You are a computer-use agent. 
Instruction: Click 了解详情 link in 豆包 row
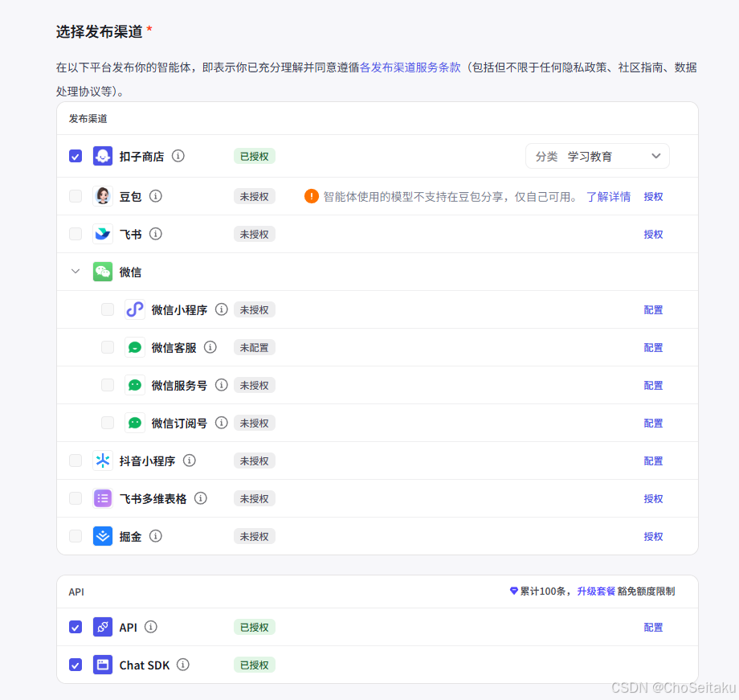[x=608, y=197]
